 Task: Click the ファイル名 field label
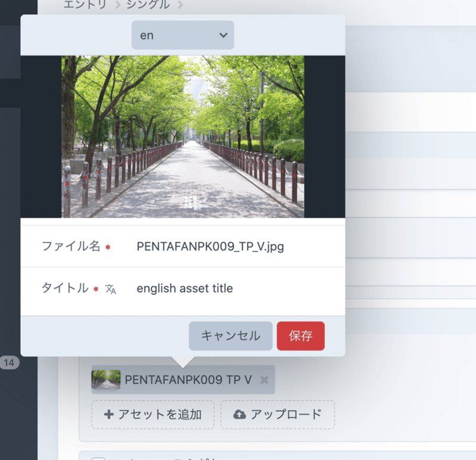[71, 246]
